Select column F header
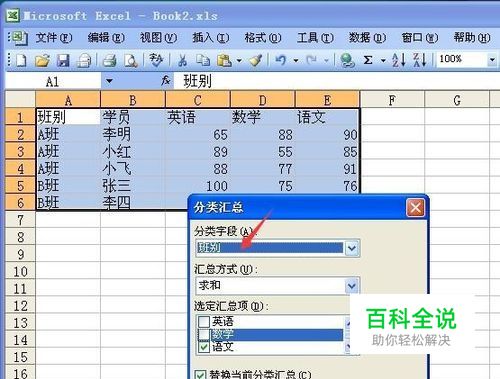The image size is (500, 379). 392,100
